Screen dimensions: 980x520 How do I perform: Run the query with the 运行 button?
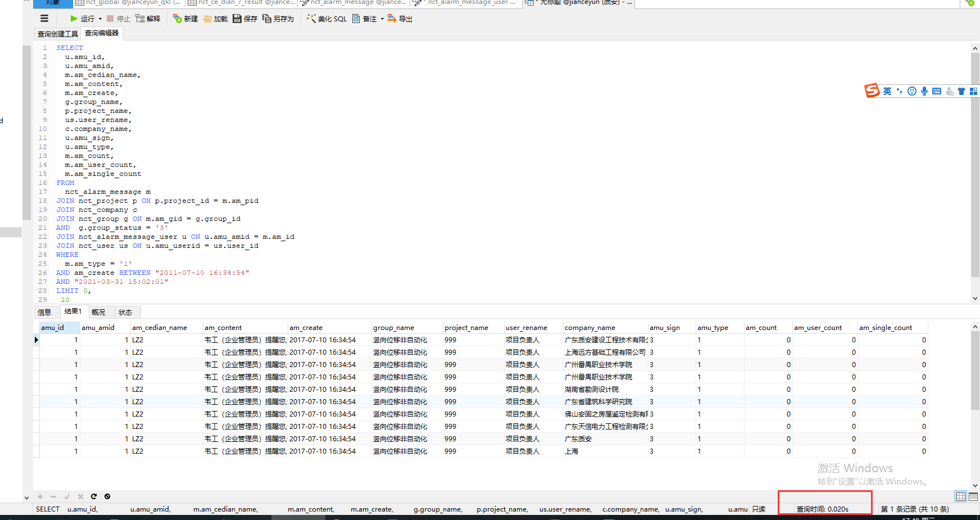(83, 19)
